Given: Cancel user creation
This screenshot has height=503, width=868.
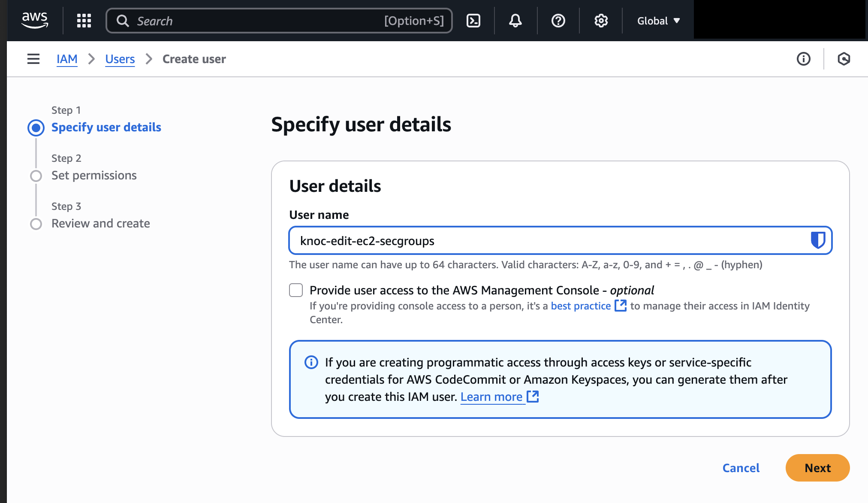Looking at the screenshot, I should click(x=741, y=468).
